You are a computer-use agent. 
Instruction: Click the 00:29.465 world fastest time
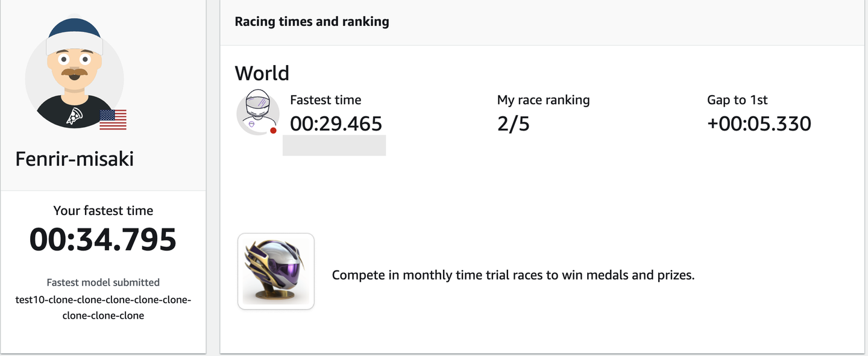tap(336, 123)
